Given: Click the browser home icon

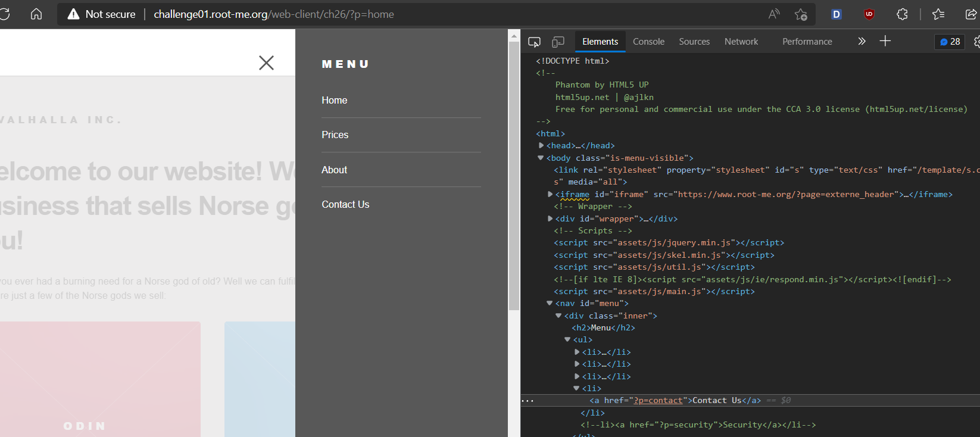Looking at the screenshot, I should 36,14.
